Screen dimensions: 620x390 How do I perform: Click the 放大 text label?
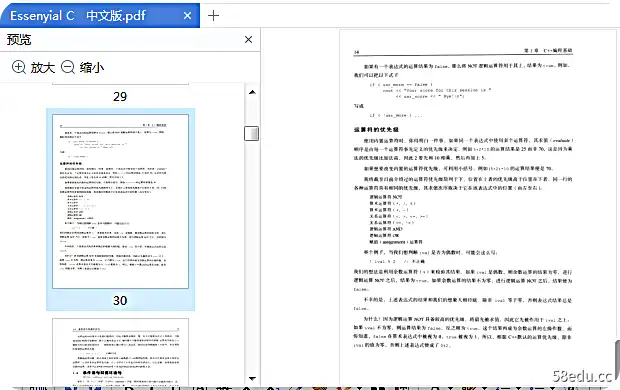click(42, 68)
